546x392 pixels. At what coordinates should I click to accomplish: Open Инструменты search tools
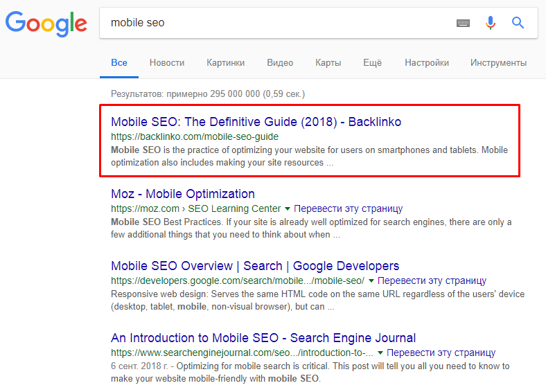498,62
